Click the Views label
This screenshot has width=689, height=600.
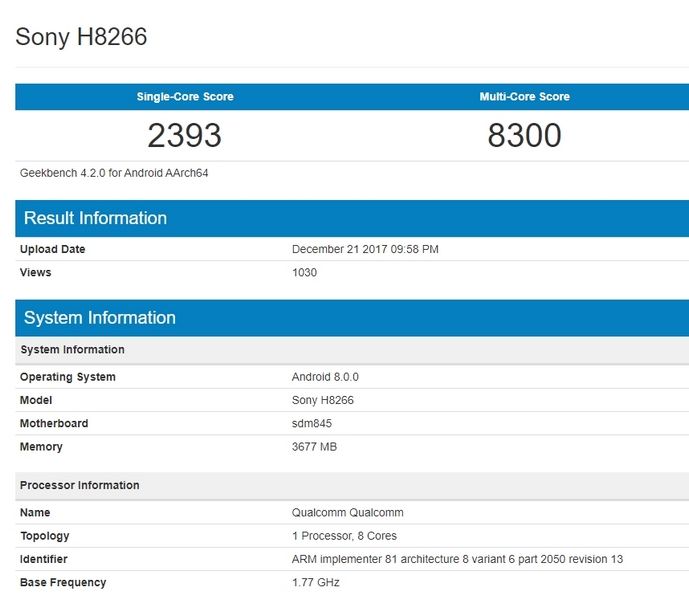tap(36, 273)
